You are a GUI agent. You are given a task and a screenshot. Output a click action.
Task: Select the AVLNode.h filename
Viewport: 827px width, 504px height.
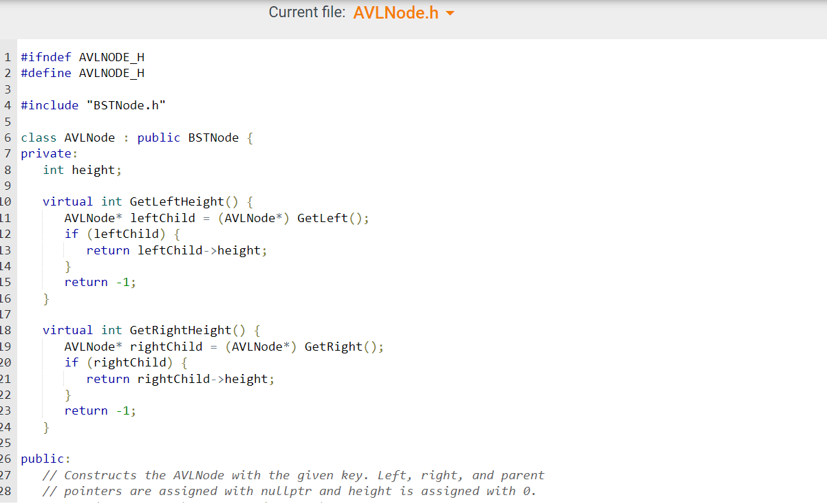coord(396,12)
